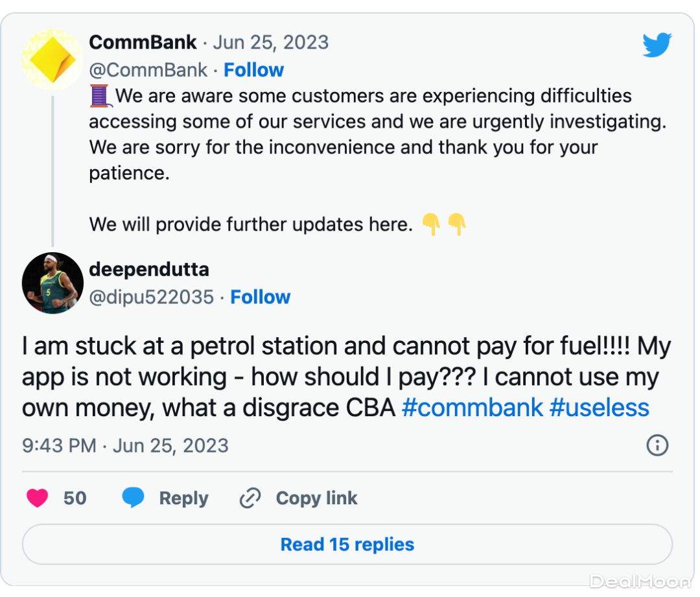The width and height of the screenshot is (700, 597).
Task: Like the tweet with the heart icon
Action: tap(38, 498)
